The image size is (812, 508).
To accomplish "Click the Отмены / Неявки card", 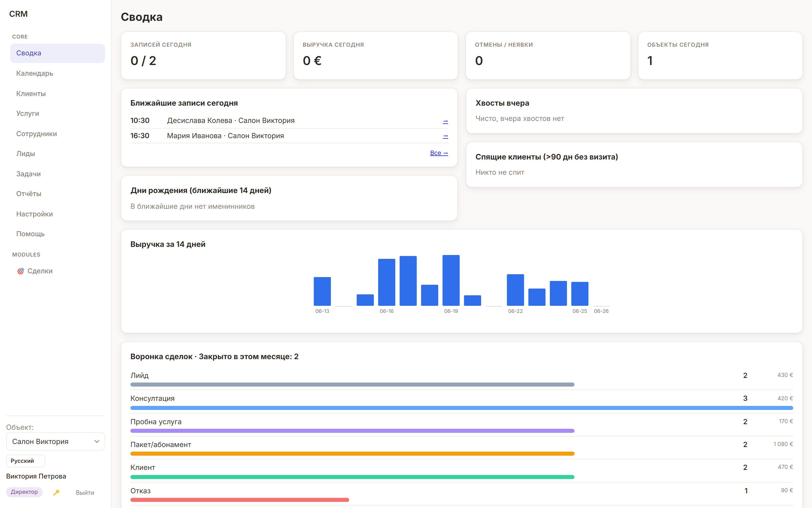I will (548, 56).
